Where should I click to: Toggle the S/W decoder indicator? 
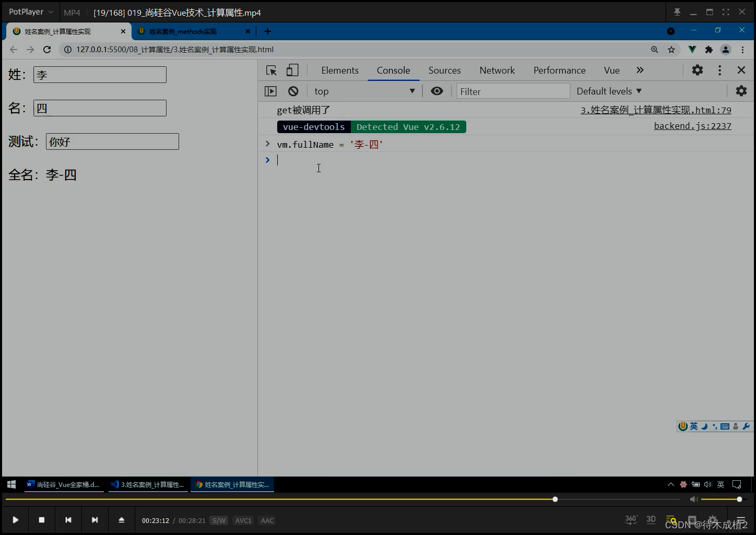219,520
